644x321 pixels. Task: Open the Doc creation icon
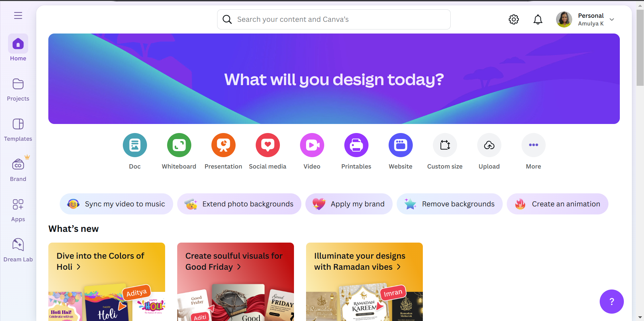click(135, 145)
